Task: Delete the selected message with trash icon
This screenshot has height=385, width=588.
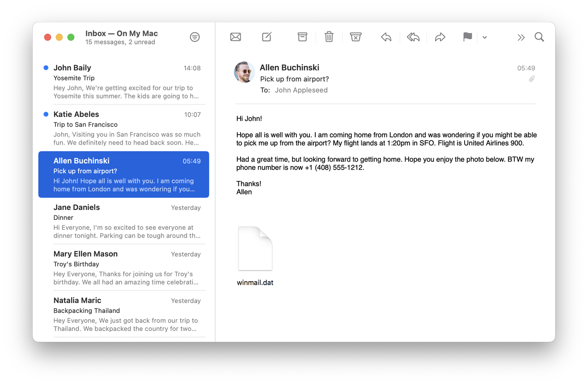Action: (329, 37)
